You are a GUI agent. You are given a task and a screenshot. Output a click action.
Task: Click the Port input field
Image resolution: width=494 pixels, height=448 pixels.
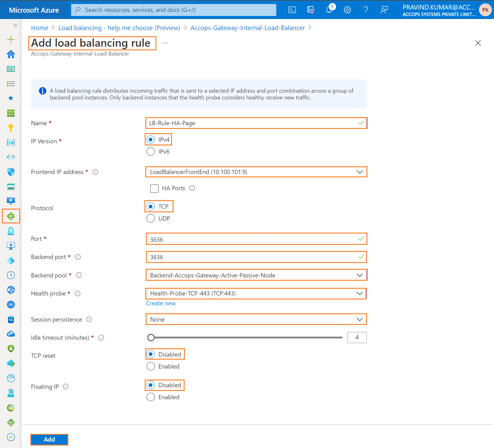(x=256, y=239)
